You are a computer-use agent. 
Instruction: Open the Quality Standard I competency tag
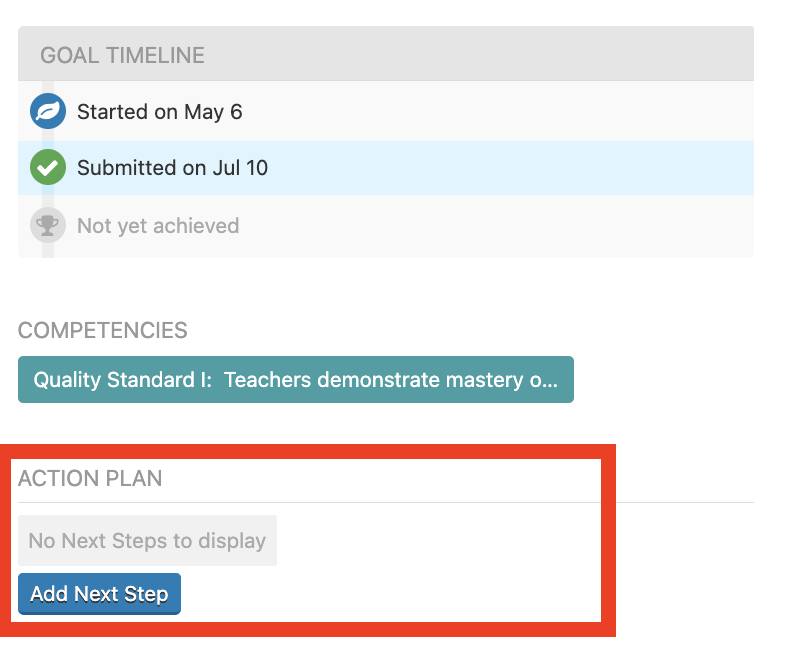(x=296, y=379)
